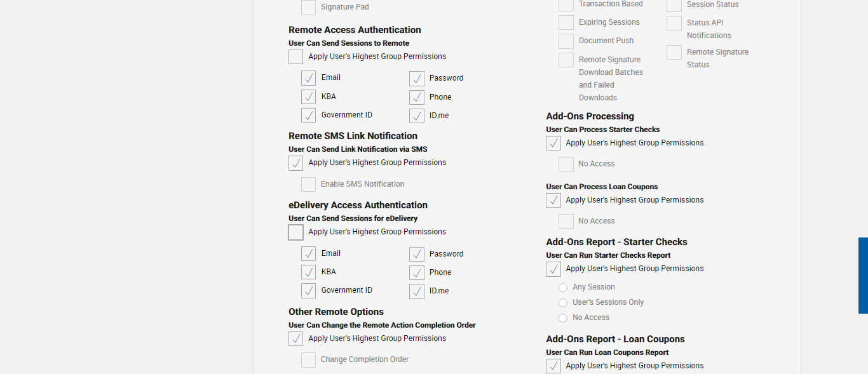Select the Any Session radio button
Viewport: 868px width, 374px height.
(563, 288)
